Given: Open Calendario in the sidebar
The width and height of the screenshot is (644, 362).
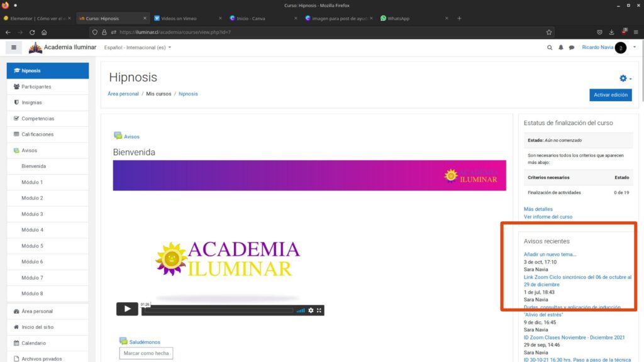Looking at the screenshot, I should [x=48, y=343].
